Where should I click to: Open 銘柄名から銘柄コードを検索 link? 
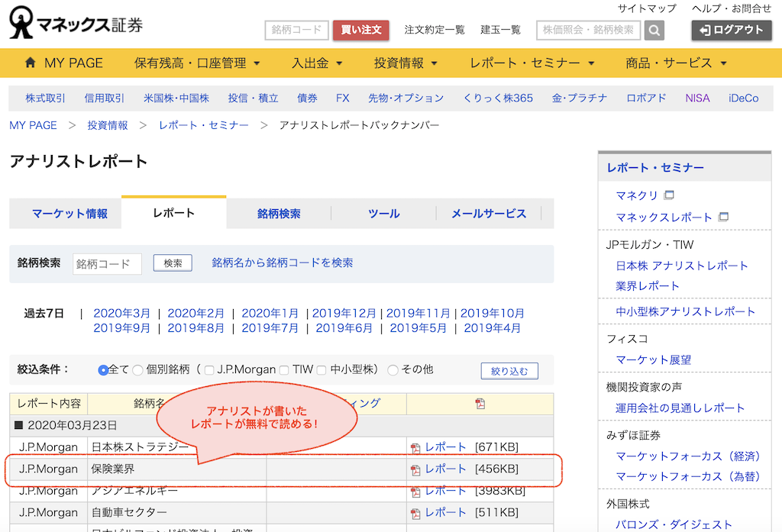coord(283,263)
